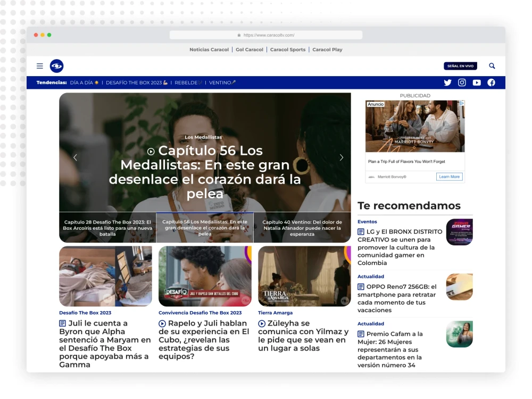Click the AdChoices icon on the ad
The width and height of the screenshot is (532, 399).
[462, 104]
